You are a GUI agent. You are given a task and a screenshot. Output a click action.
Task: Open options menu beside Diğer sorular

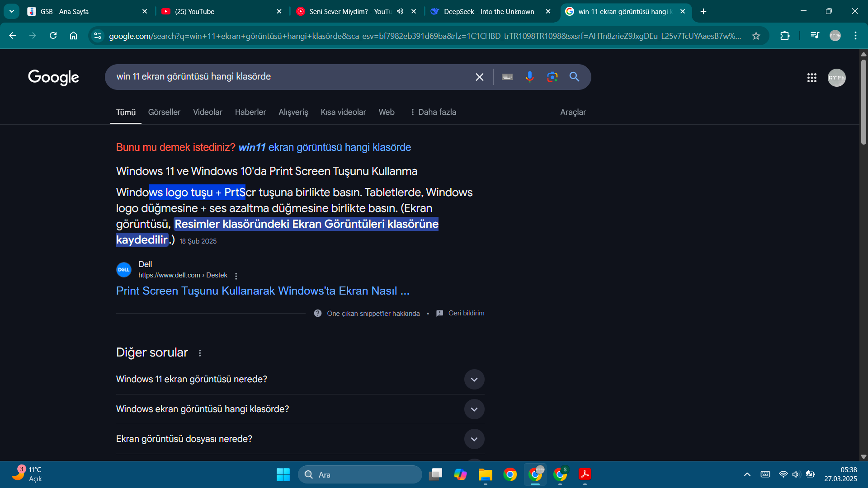(200, 353)
